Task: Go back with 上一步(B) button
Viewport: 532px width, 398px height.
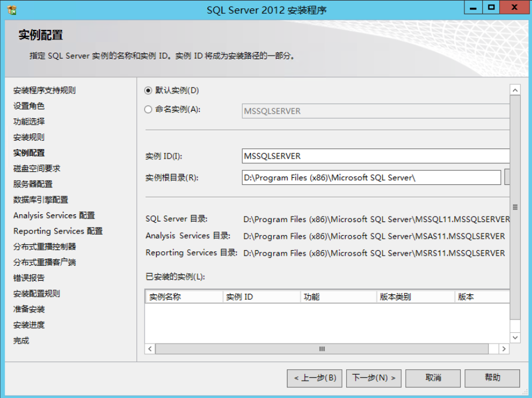Action: [x=314, y=378]
